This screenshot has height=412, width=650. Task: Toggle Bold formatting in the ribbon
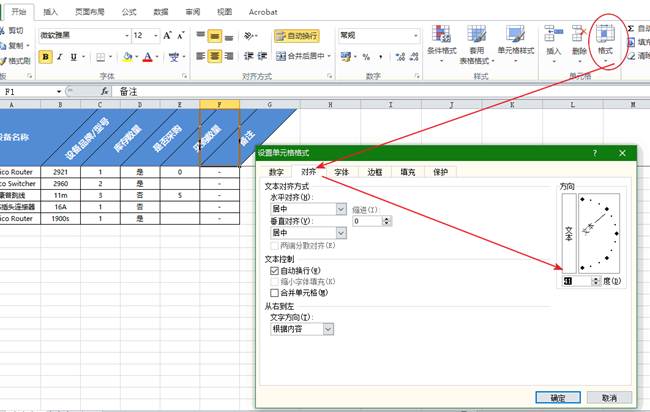coord(46,57)
